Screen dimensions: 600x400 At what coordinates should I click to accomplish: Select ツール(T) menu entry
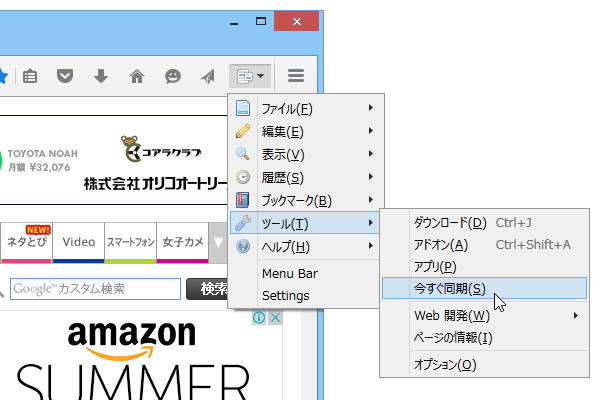305,223
